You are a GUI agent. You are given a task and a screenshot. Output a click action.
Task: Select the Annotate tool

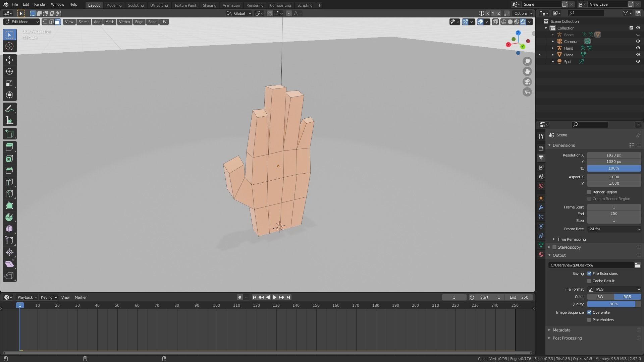9,108
